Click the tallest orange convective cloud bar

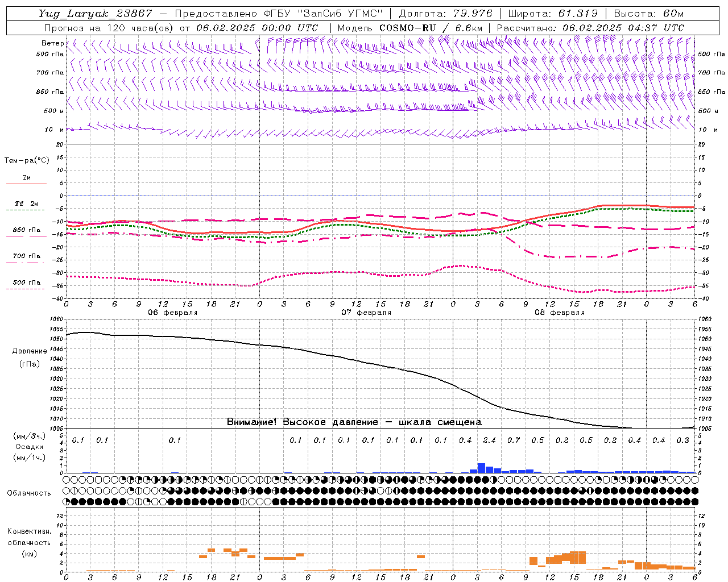[578, 557]
